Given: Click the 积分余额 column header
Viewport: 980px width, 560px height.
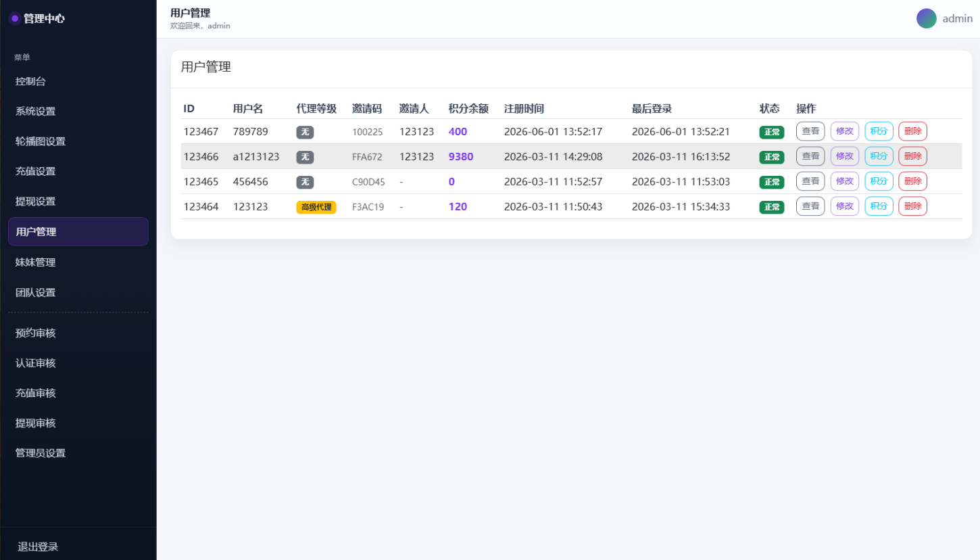Looking at the screenshot, I should [x=468, y=109].
